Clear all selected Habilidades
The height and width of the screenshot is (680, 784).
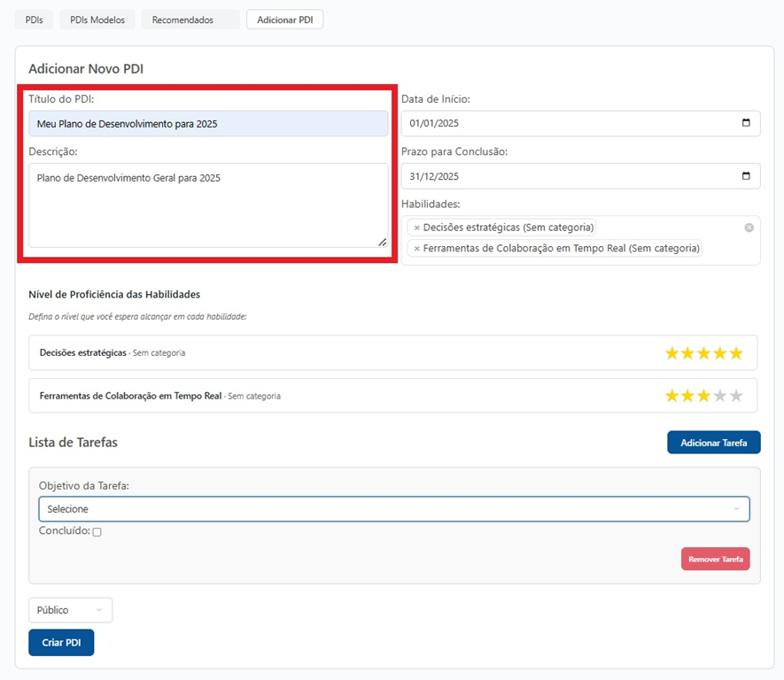(x=749, y=228)
